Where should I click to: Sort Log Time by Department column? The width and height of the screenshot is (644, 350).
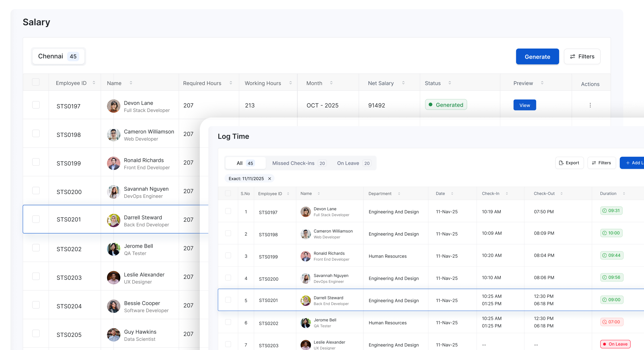click(399, 194)
